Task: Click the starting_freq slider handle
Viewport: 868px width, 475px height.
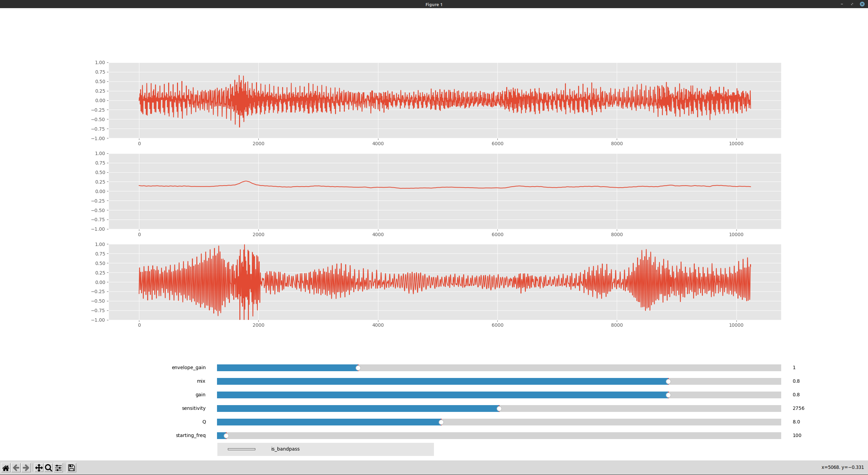Action: click(x=226, y=436)
